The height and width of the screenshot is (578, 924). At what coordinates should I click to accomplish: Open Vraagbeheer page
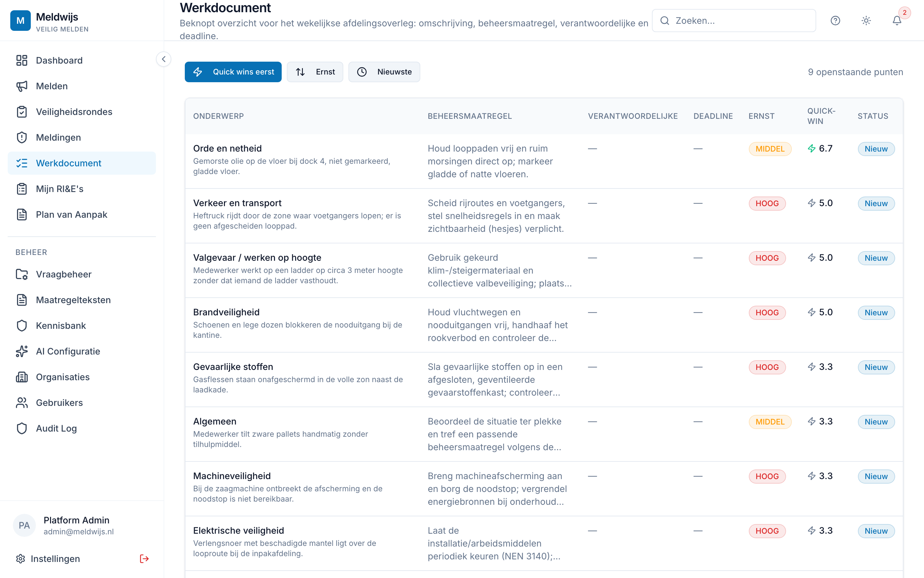(x=82, y=275)
